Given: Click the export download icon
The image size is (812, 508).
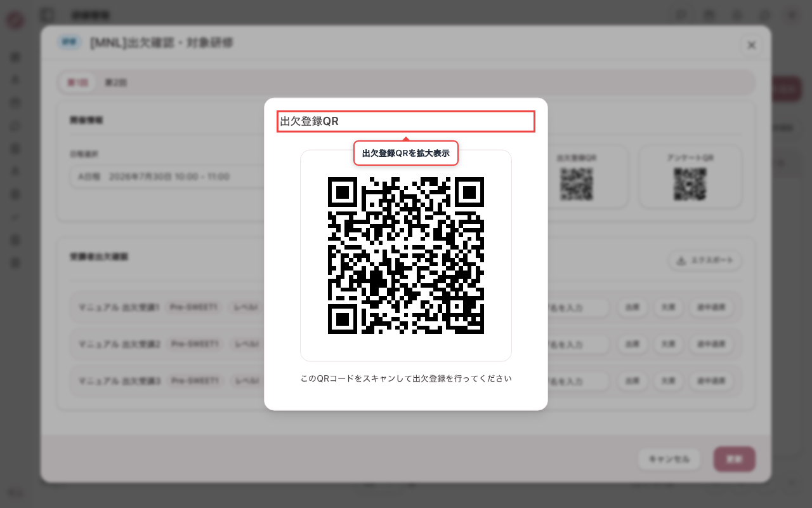Looking at the screenshot, I should (x=681, y=260).
